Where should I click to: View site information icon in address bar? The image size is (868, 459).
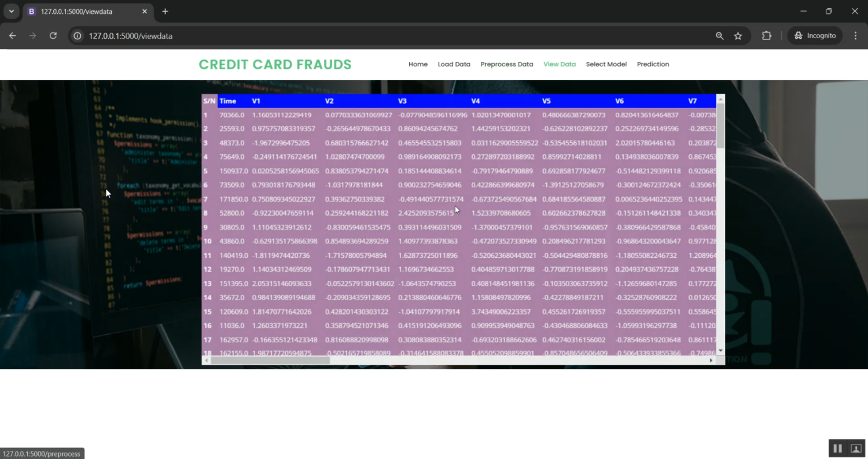[x=77, y=36]
